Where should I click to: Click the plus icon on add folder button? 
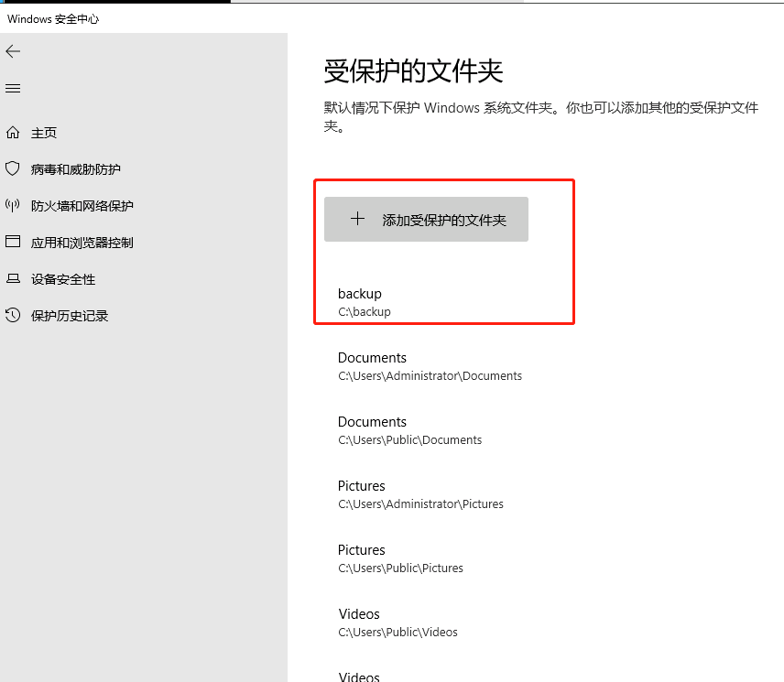[x=358, y=220]
